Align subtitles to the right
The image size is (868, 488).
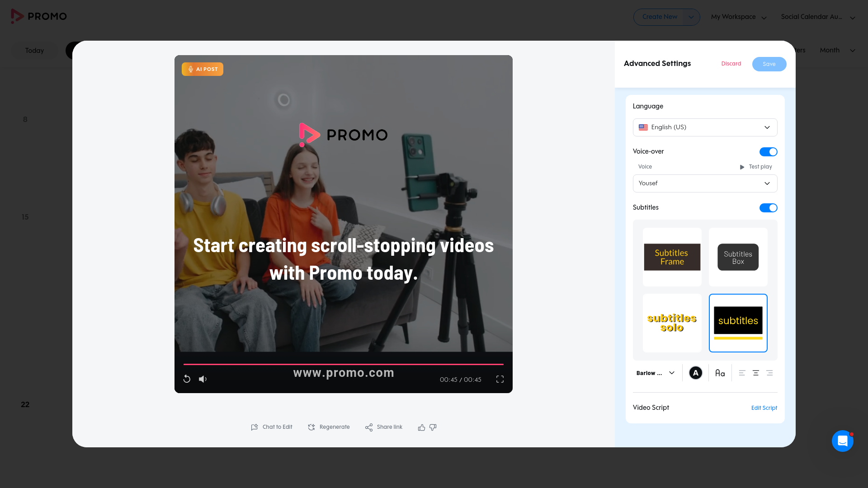769,373
